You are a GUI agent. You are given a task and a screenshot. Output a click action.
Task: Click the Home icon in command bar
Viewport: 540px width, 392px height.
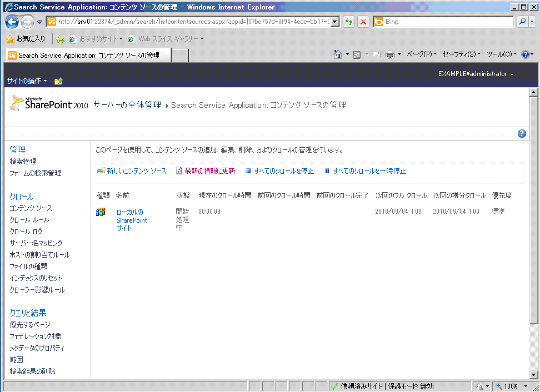tap(338, 54)
